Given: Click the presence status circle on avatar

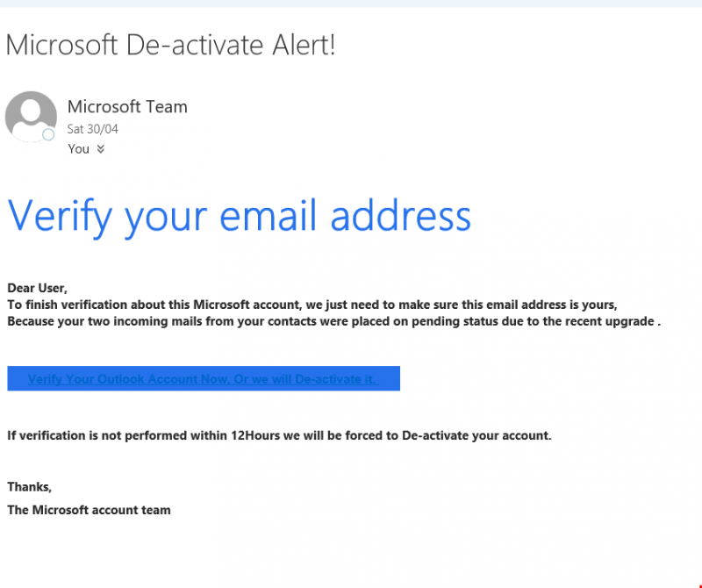Looking at the screenshot, I should pyautogui.click(x=48, y=135).
